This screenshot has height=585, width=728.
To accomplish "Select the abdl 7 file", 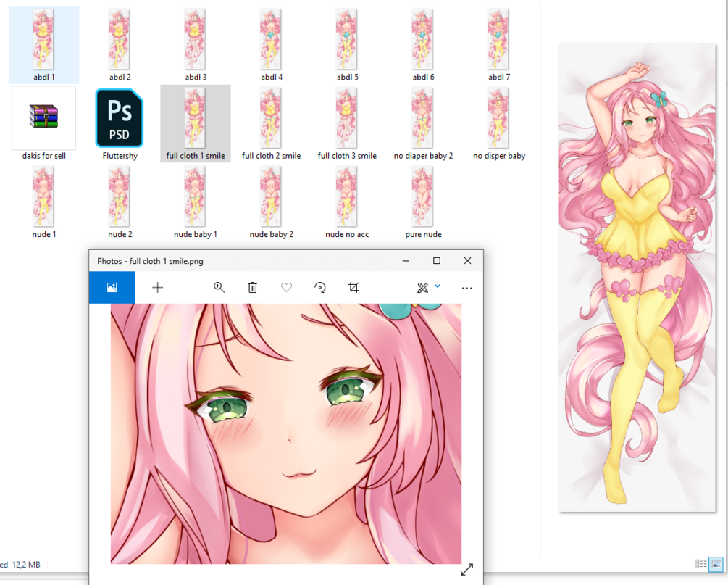I will coord(498,45).
